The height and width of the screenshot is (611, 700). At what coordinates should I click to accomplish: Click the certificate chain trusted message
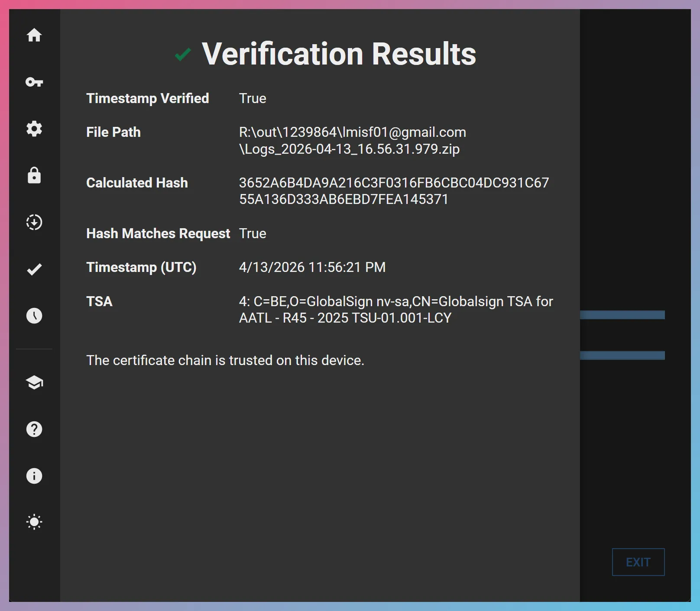225,360
